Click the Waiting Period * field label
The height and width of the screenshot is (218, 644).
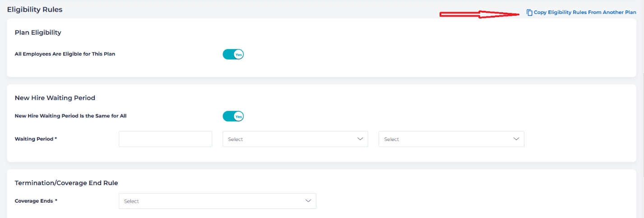tap(36, 139)
